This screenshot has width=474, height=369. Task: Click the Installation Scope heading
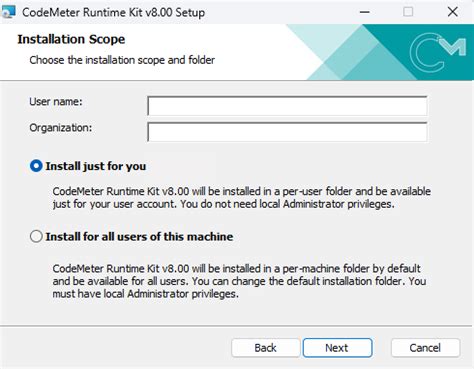[x=71, y=39]
